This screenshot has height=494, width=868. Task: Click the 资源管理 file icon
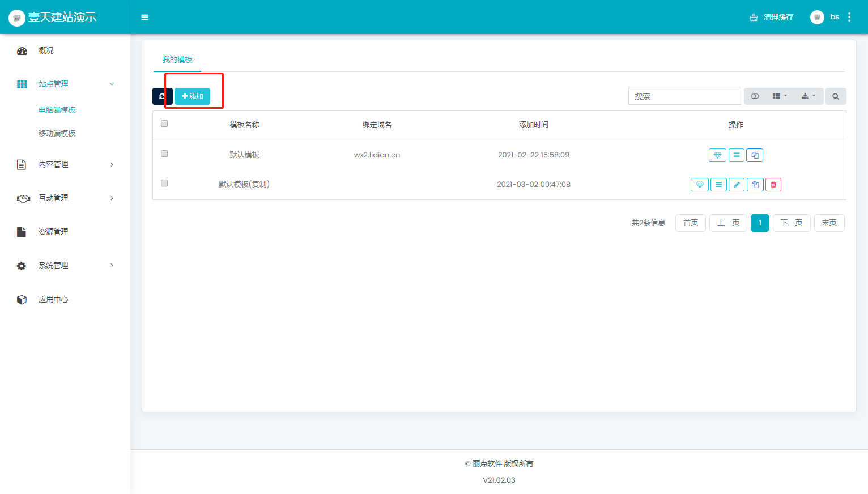(x=22, y=232)
